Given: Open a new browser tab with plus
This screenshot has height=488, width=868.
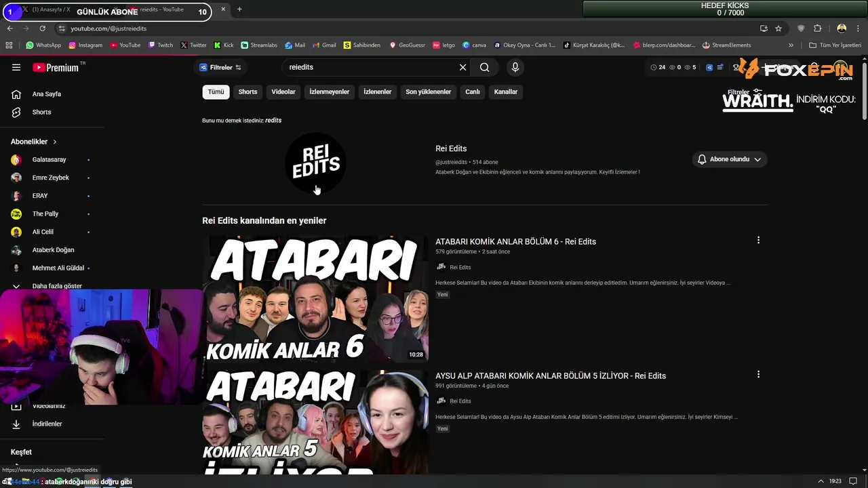Looking at the screenshot, I should [x=239, y=9].
